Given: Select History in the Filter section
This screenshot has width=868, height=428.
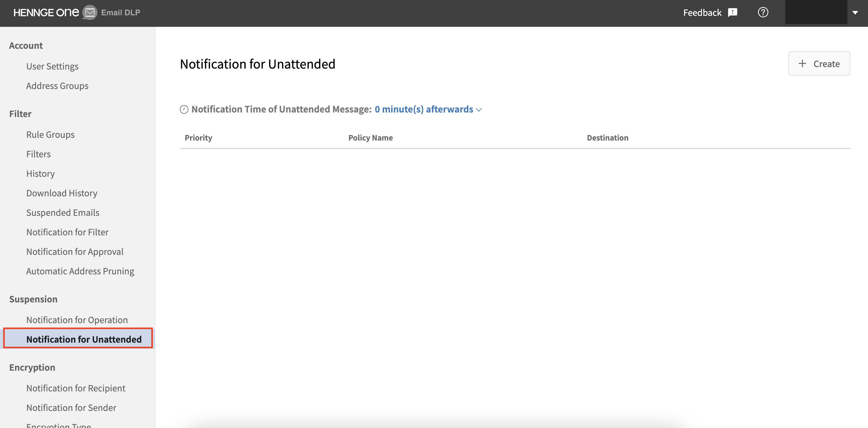Looking at the screenshot, I should 40,173.
